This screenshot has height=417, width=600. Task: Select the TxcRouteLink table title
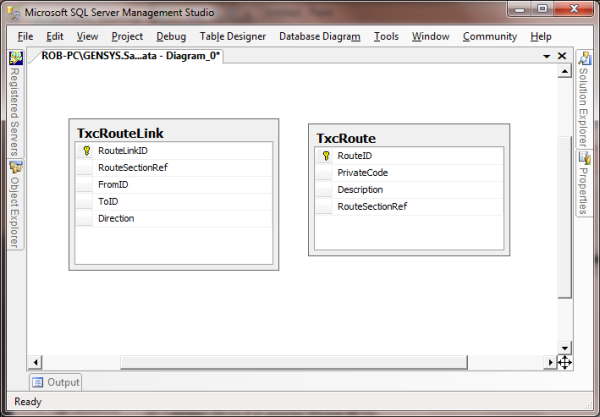[120, 133]
